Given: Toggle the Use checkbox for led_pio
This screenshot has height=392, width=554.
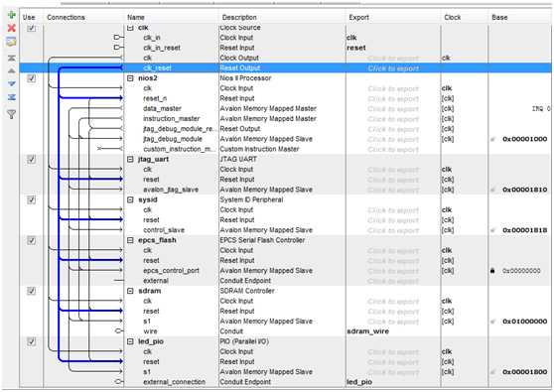Looking at the screenshot, I should [31, 341].
